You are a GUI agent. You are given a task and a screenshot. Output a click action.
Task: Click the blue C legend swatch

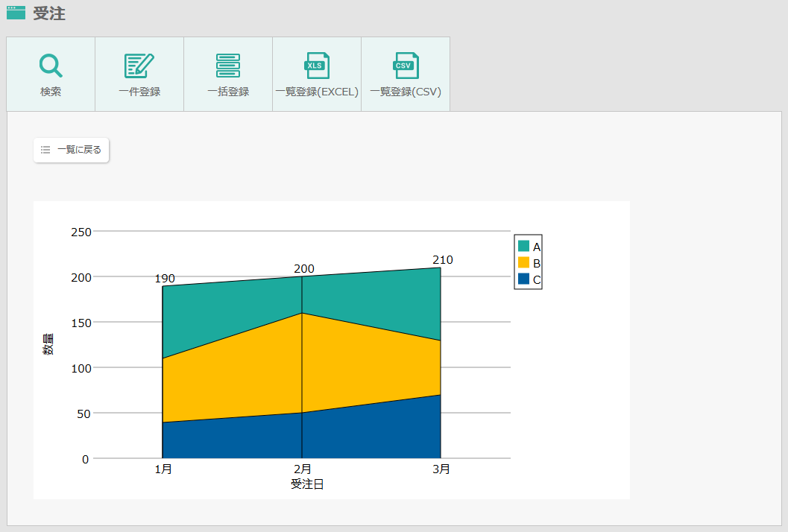tap(523, 279)
